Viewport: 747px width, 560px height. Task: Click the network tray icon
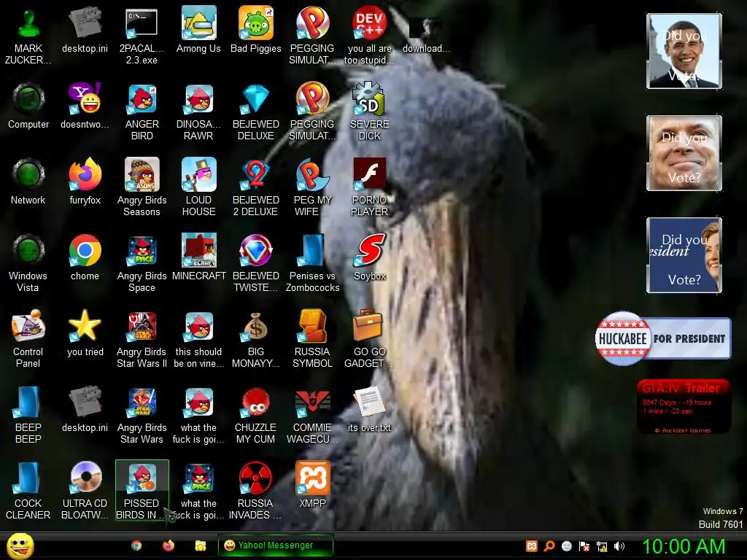pyautogui.click(x=602, y=546)
